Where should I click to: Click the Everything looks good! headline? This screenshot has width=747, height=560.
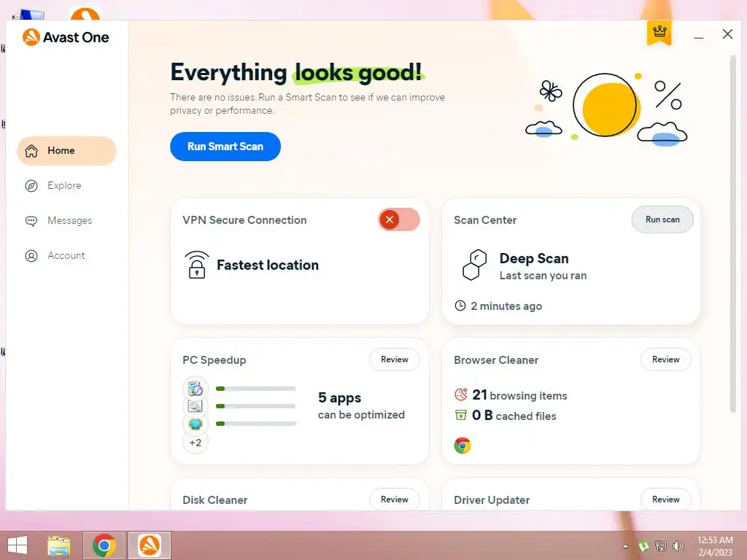click(x=297, y=72)
